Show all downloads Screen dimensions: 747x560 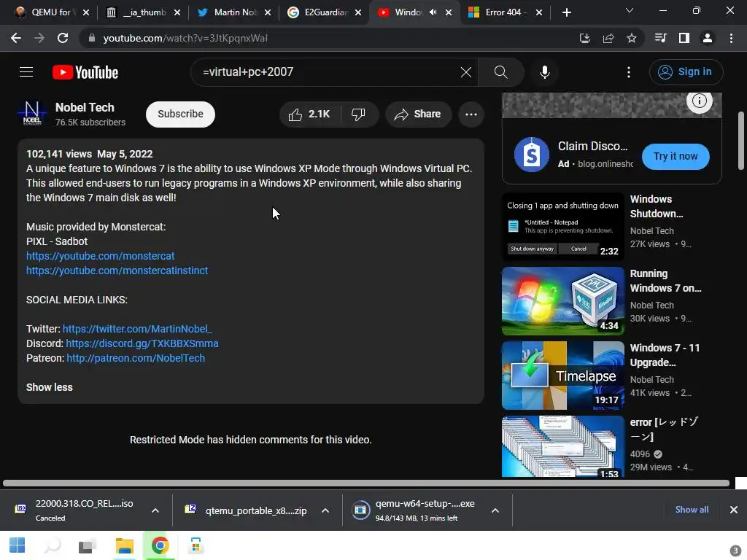[692, 510]
